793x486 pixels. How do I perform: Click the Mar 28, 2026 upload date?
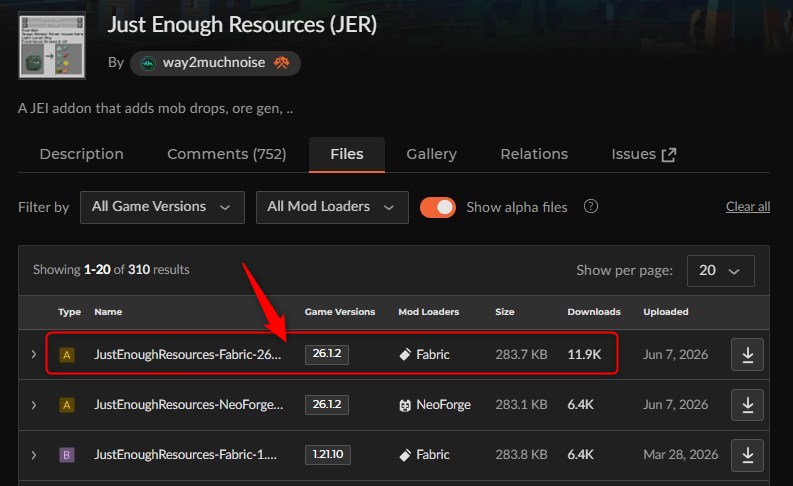click(x=681, y=455)
